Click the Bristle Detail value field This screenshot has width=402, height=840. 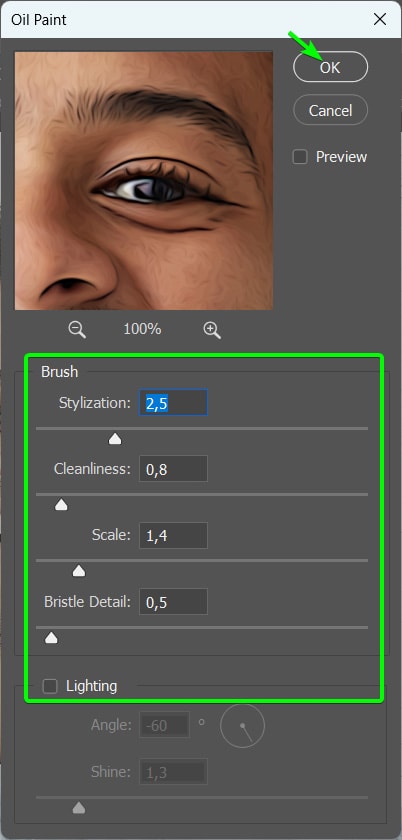[173, 602]
